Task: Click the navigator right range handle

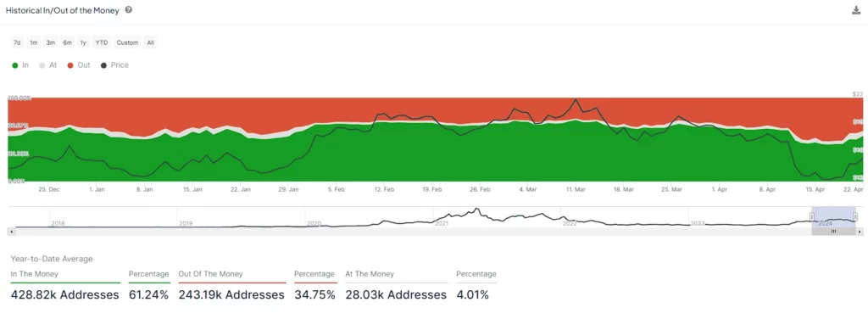Action: pos(855,216)
